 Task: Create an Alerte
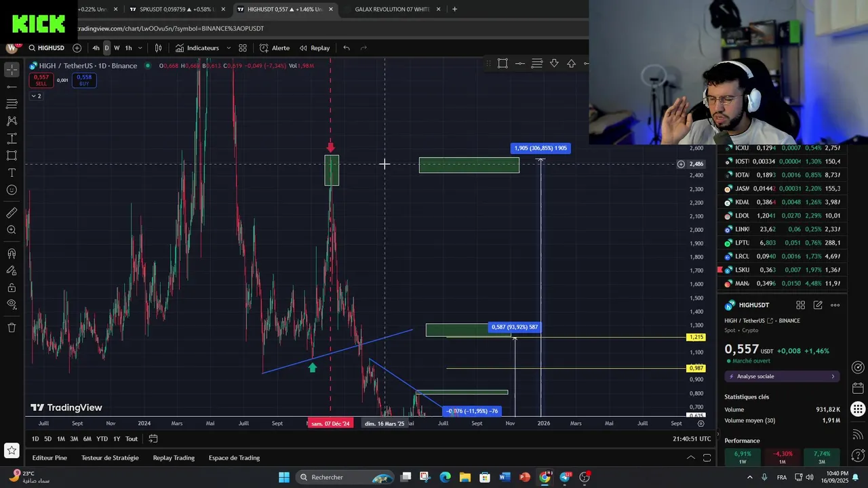click(275, 48)
